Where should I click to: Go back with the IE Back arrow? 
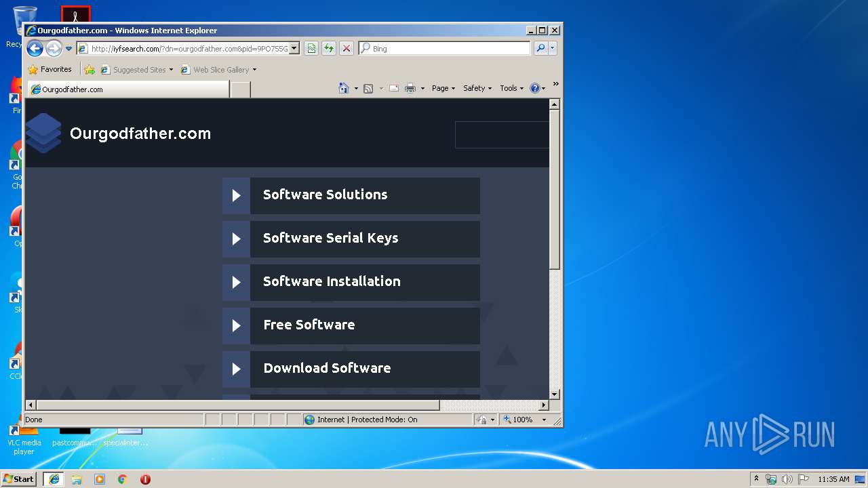35,48
